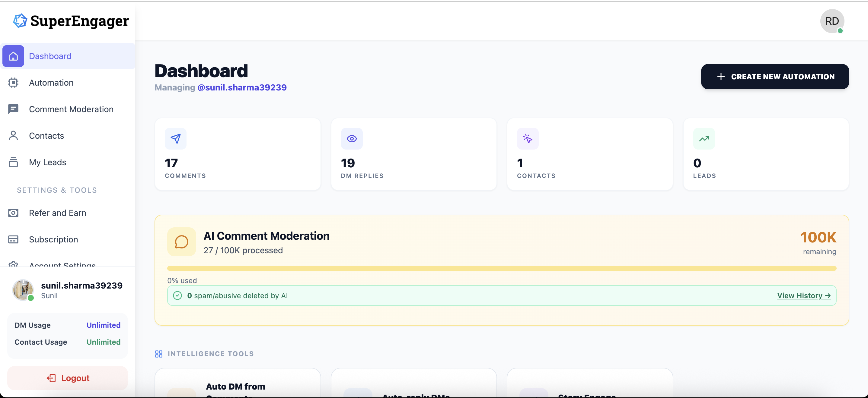Screen dimensions: 868x398
Task: Click the Logout button
Action: click(68, 378)
